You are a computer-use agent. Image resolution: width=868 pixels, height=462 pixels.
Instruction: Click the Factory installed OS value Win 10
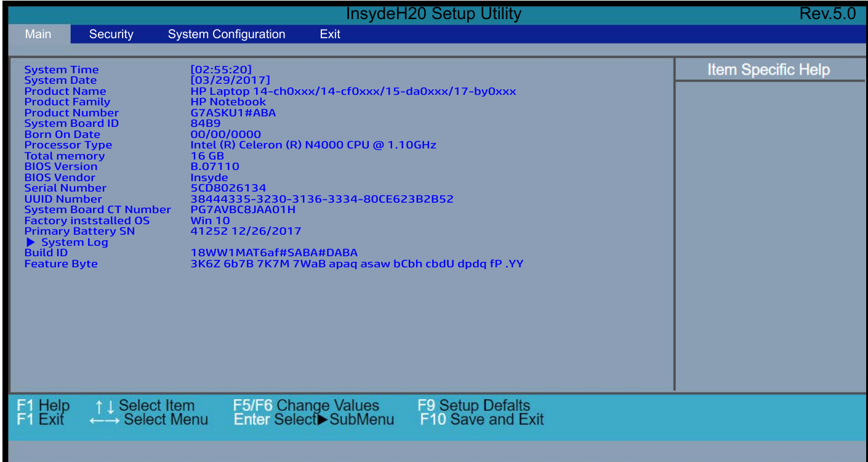click(x=211, y=221)
